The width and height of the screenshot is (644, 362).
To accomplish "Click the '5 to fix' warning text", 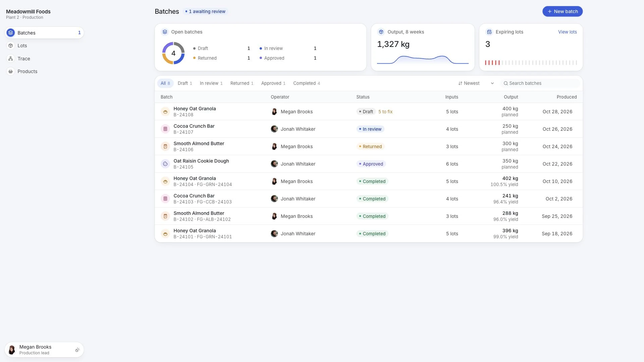I will tap(385, 112).
